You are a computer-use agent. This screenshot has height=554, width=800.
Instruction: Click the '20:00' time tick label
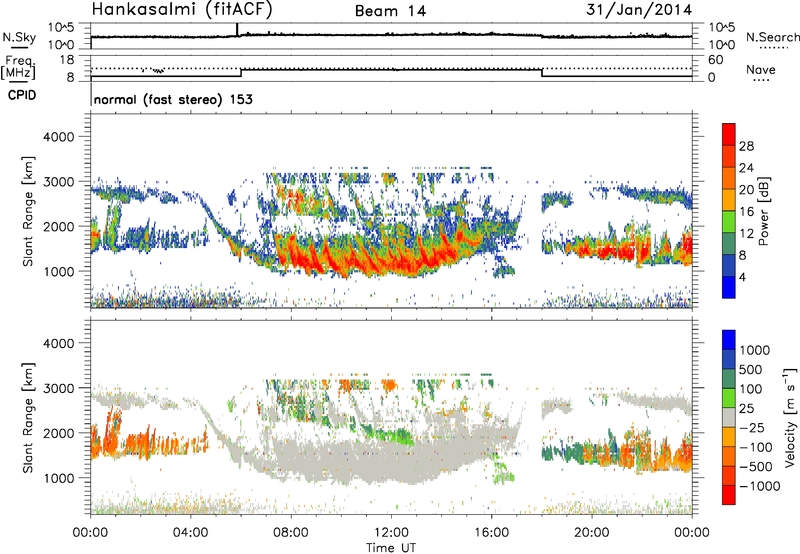[x=592, y=533]
